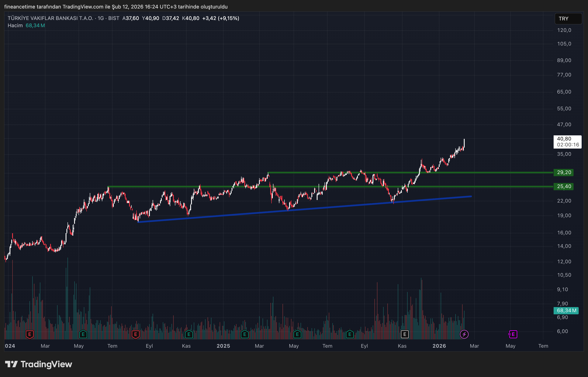
Task: Click the green earnings badge near May 2024
Action: click(x=83, y=334)
